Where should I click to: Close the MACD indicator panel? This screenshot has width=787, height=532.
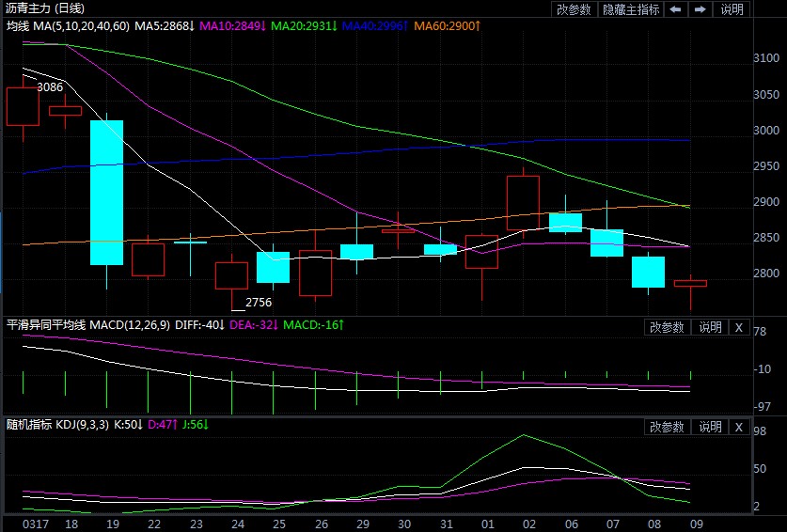(x=738, y=327)
